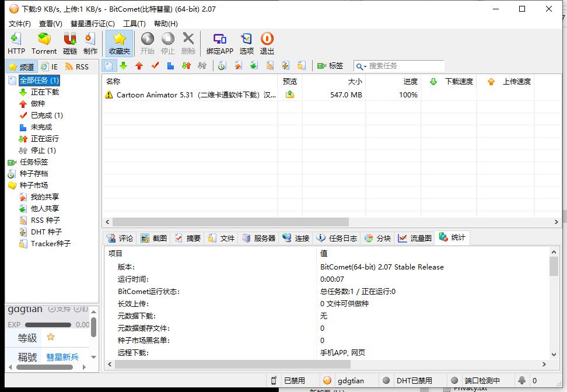Switch to the 文件 detail tab
Screen dimensions: 567x392
222,238
